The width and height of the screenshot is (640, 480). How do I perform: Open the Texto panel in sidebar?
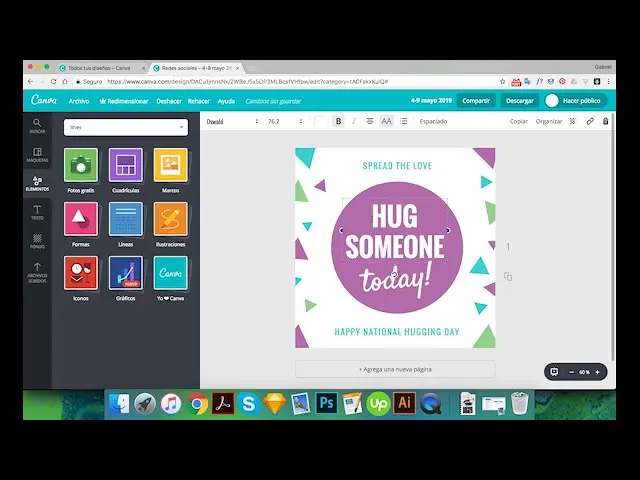[37, 212]
